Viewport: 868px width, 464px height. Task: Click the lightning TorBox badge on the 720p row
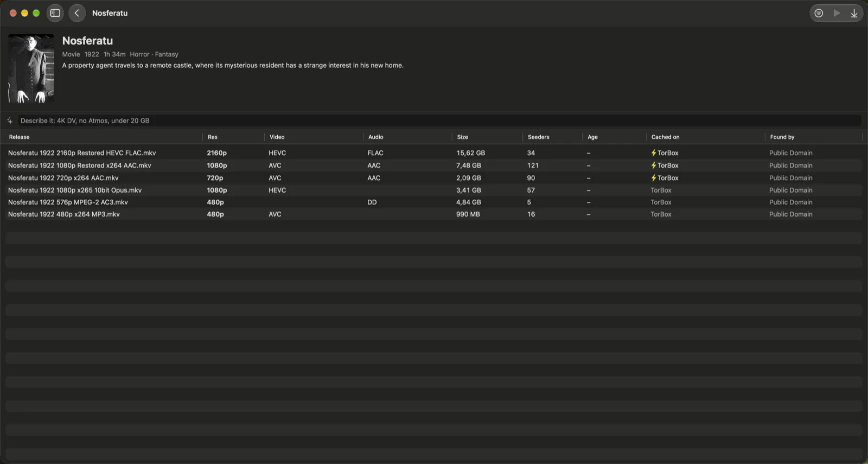(665, 178)
